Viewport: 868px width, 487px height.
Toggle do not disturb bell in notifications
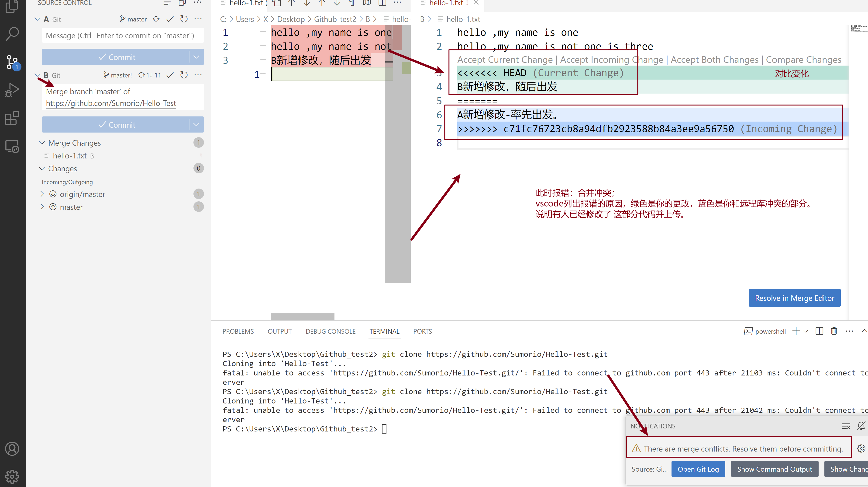click(861, 426)
